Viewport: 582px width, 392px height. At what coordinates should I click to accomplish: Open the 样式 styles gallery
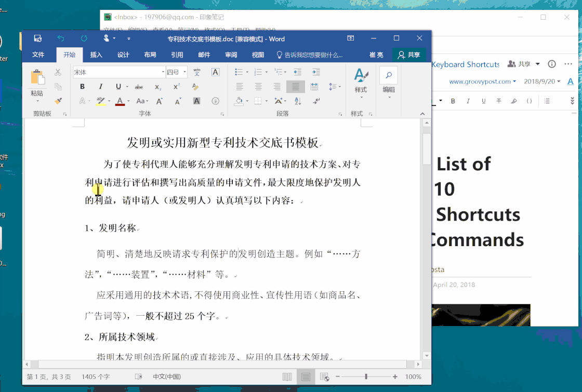point(361,82)
